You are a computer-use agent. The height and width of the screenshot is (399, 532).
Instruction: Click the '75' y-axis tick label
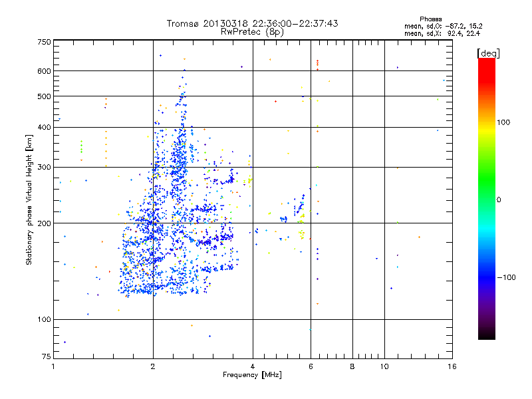click(x=47, y=356)
